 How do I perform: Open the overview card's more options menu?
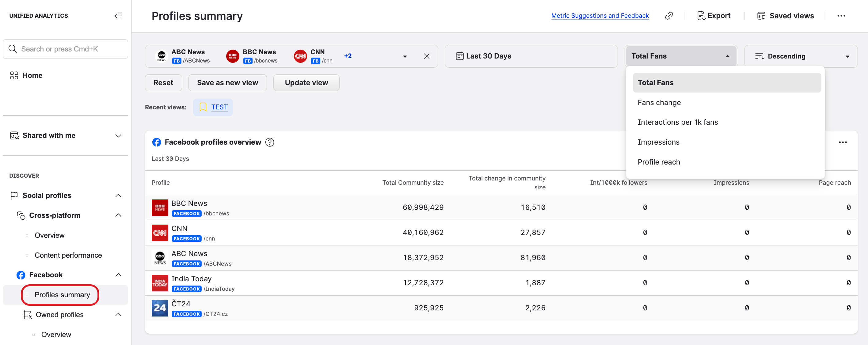point(843,142)
